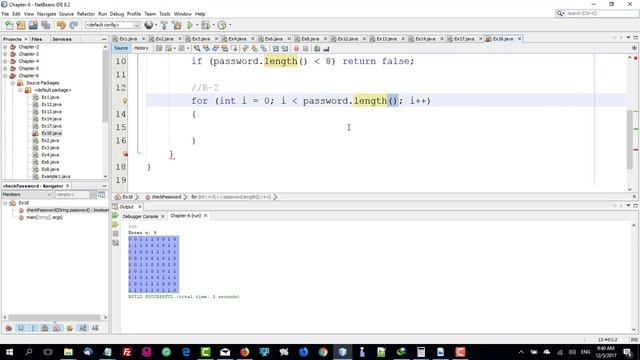Click the New Project toolbar icon

(x=21, y=25)
